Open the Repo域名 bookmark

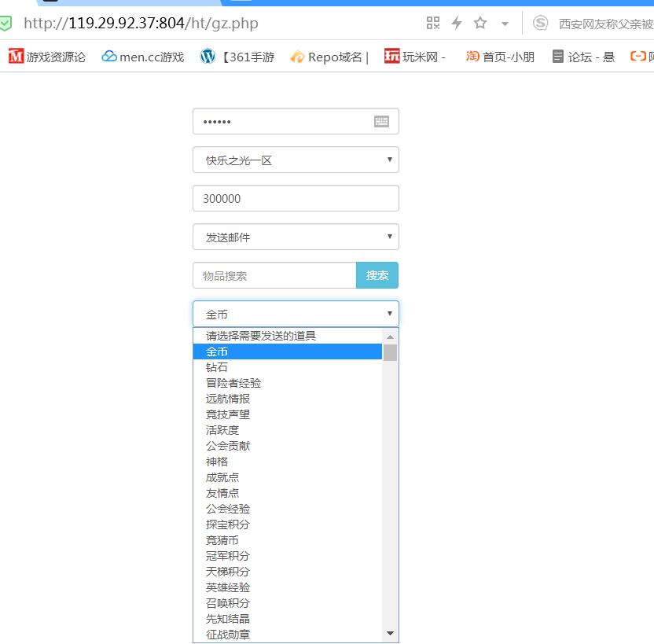coord(329,57)
